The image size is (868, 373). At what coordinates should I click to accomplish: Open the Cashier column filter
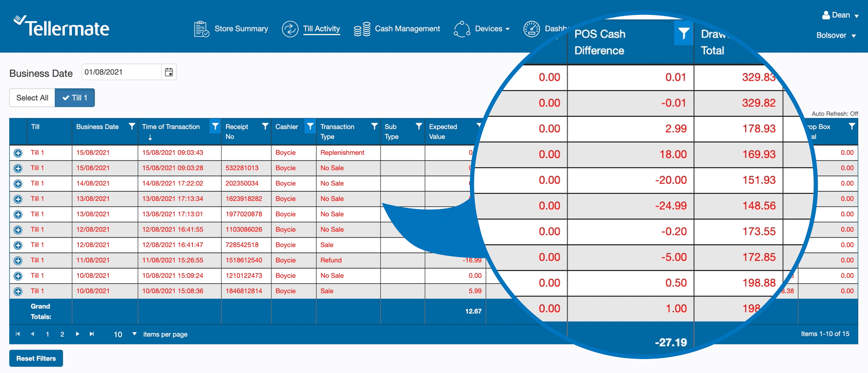[x=310, y=126]
